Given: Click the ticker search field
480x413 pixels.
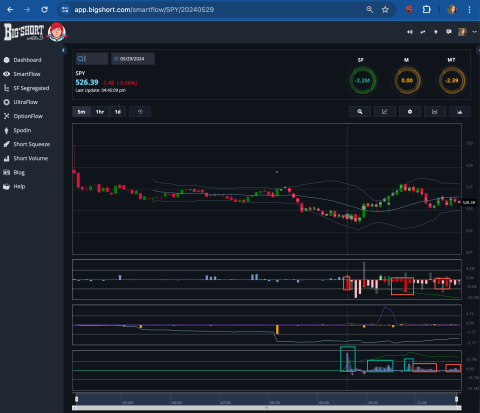Looking at the screenshot, I should [x=92, y=59].
